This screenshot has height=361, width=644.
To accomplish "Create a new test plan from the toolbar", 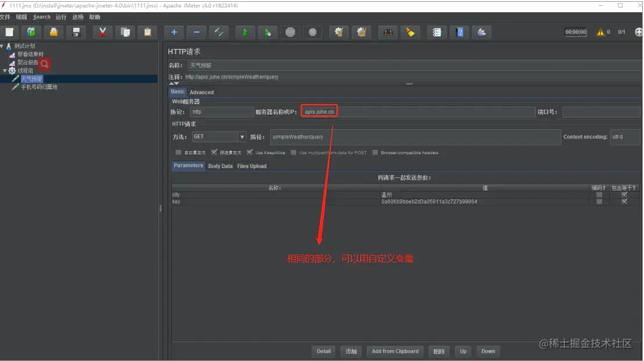I will point(9,32).
